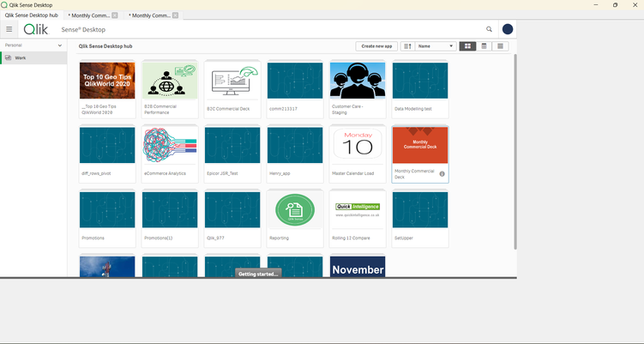Click the Getting started... button

pyautogui.click(x=258, y=274)
